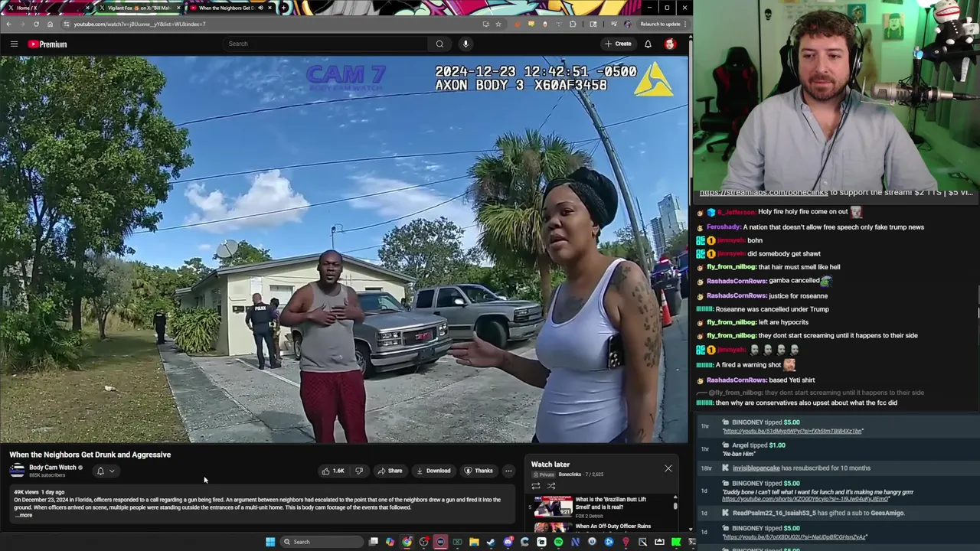This screenshot has height=551, width=980.
Task: Click video title 'When the Neighbors Get Drunk and Aggressive'
Action: [90, 455]
